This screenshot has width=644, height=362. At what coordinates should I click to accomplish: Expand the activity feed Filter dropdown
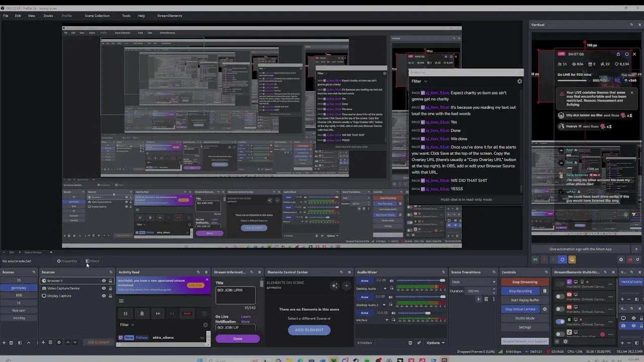[x=127, y=325]
